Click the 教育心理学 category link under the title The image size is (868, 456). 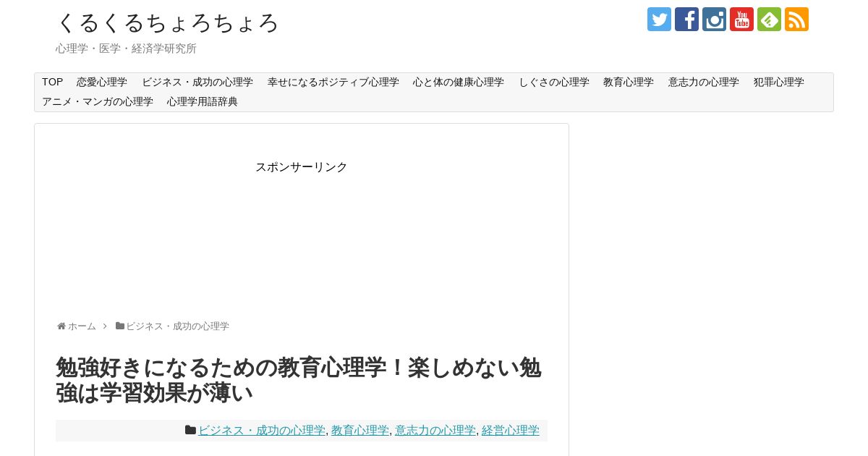[x=360, y=431]
